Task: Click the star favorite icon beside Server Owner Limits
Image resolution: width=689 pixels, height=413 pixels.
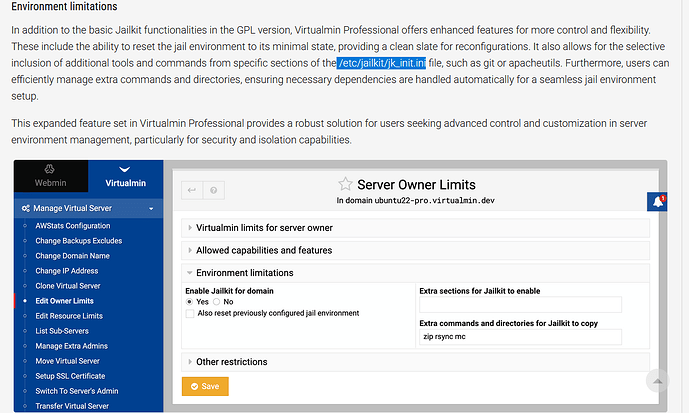Action: point(345,184)
